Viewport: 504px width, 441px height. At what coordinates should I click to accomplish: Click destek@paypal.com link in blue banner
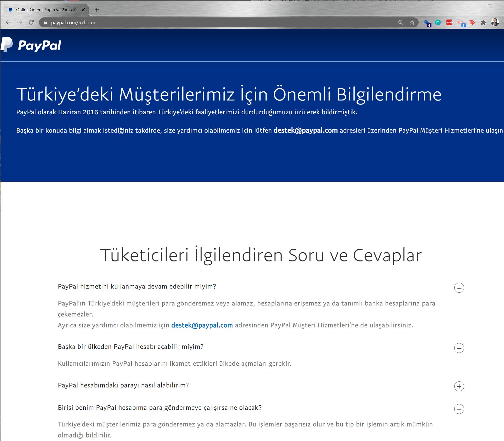pos(305,130)
